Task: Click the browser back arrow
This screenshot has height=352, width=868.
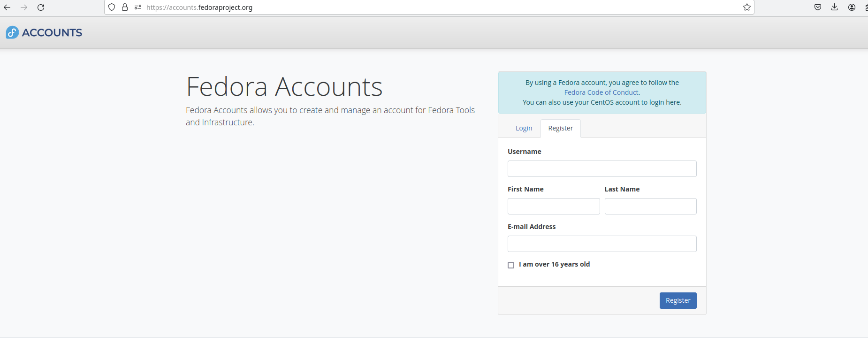Action: coord(7,8)
